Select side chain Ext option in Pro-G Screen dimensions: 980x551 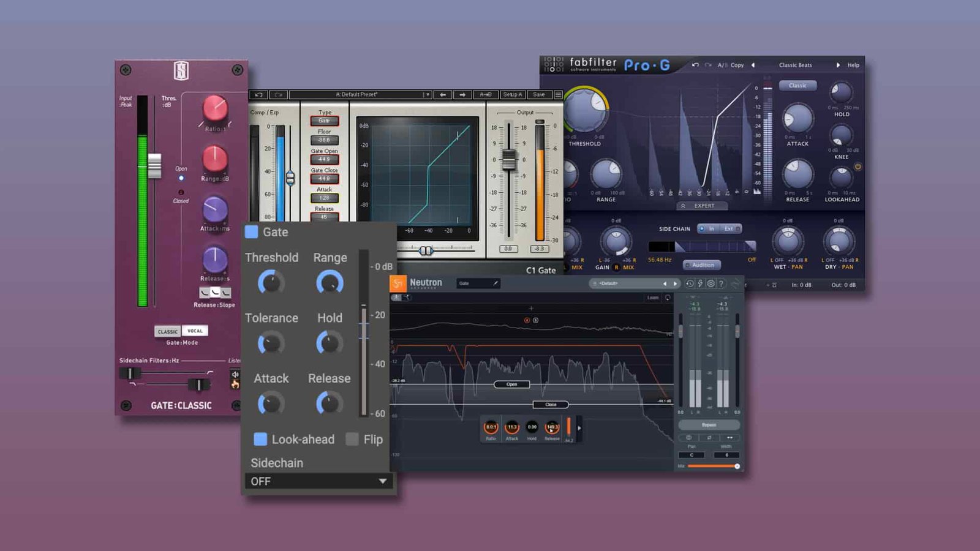pos(730,228)
